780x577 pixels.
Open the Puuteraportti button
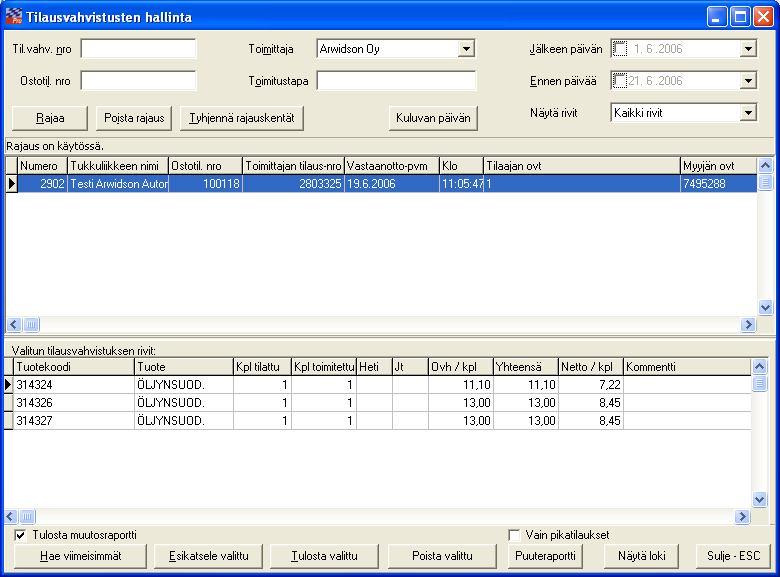click(x=545, y=556)
